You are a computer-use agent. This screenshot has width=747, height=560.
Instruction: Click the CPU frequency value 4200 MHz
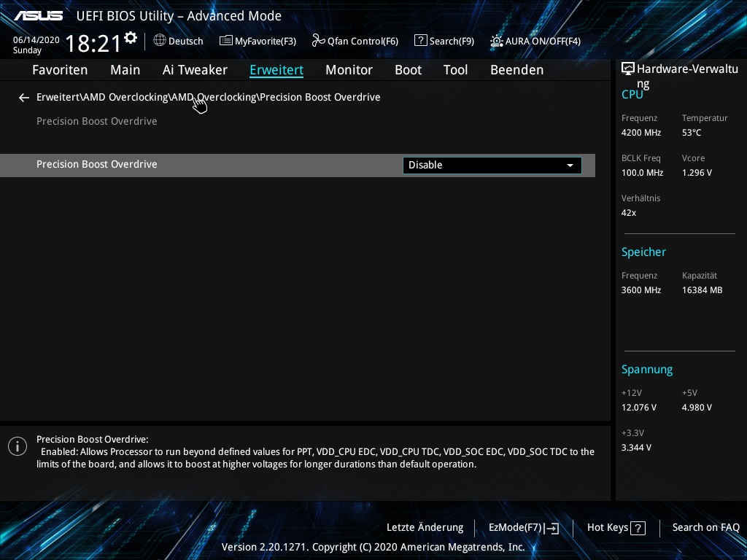tap(641, 133)
